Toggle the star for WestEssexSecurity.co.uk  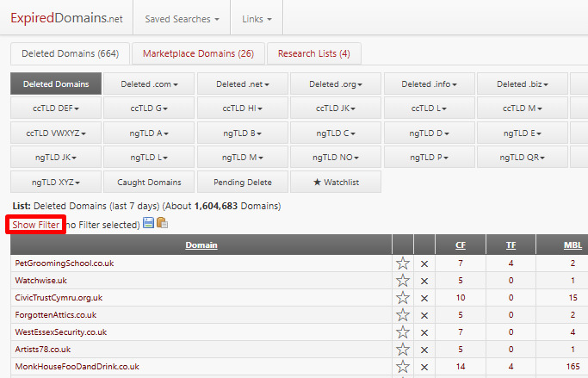[x=402, y=332]
